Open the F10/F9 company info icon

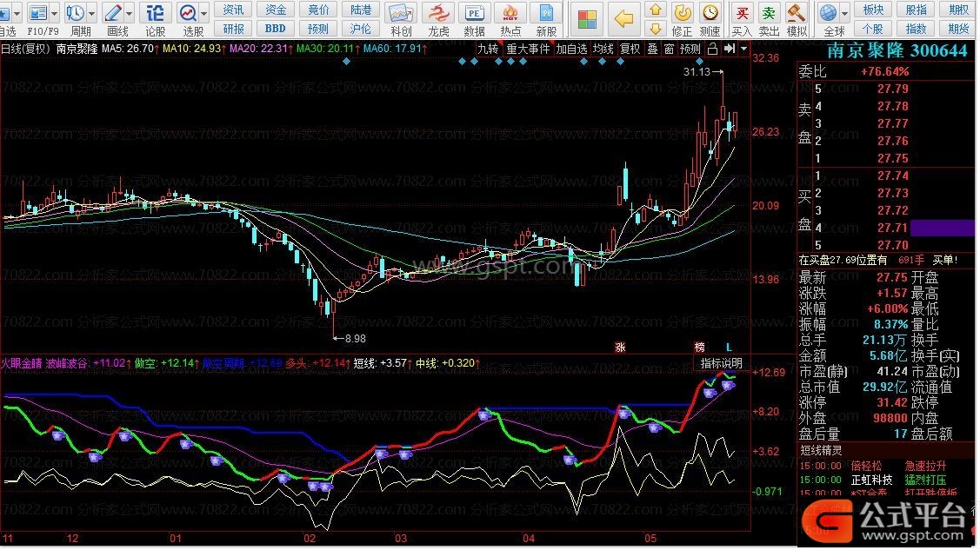(x=39, y=12)
